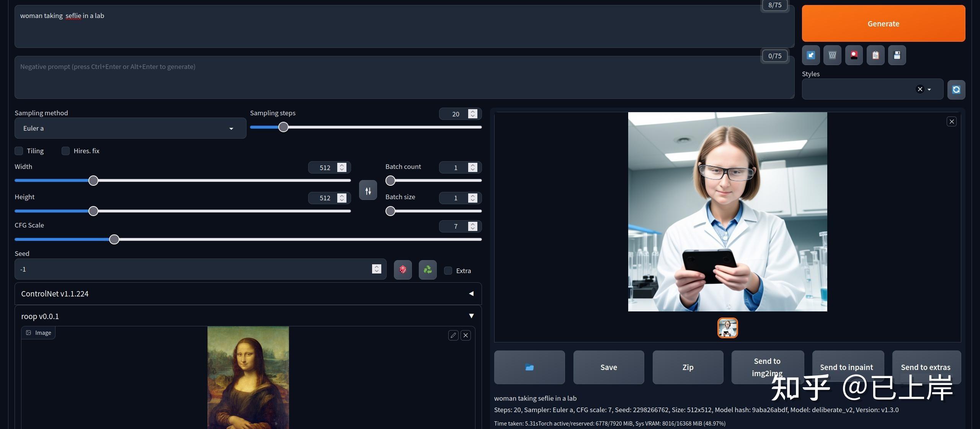Viewport: 980px width, 429px height.
Task: Click the orange Generate button
Action: pos(883,24)
